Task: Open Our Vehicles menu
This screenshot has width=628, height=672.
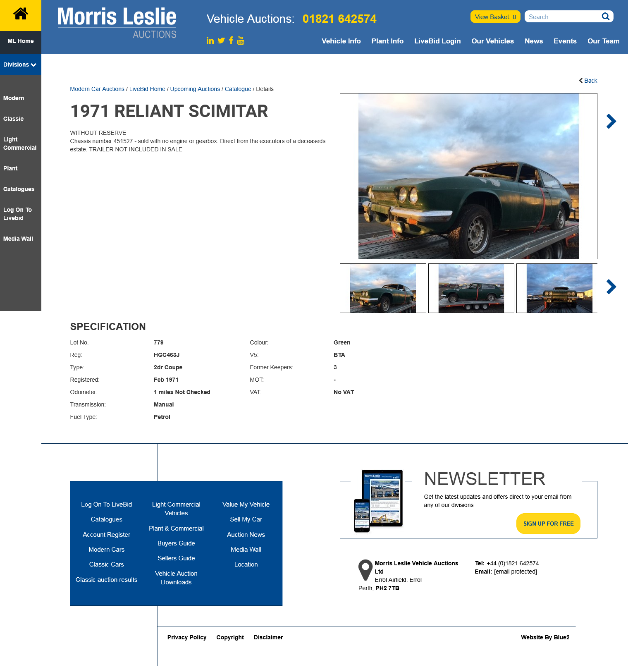Action: click(492, 41)
